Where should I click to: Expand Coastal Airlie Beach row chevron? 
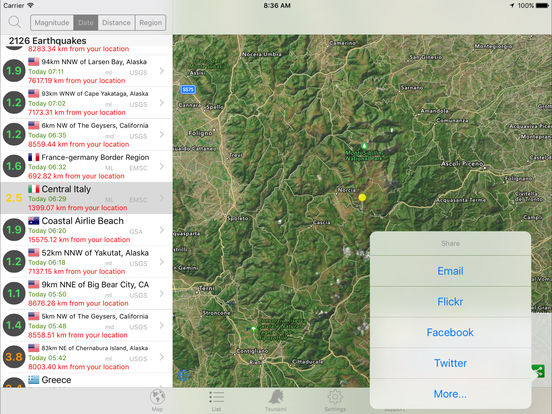(162, 230)
